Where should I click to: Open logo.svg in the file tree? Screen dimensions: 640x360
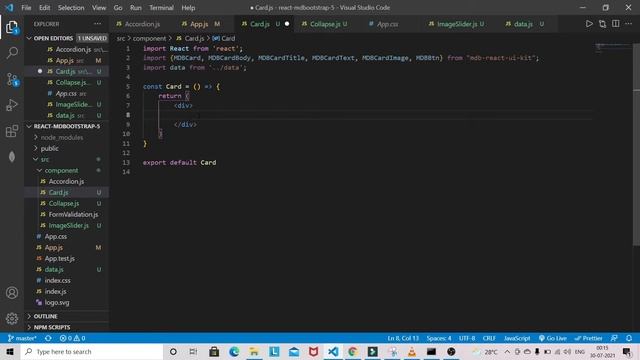pyautogui.click(x=57, y=303)
